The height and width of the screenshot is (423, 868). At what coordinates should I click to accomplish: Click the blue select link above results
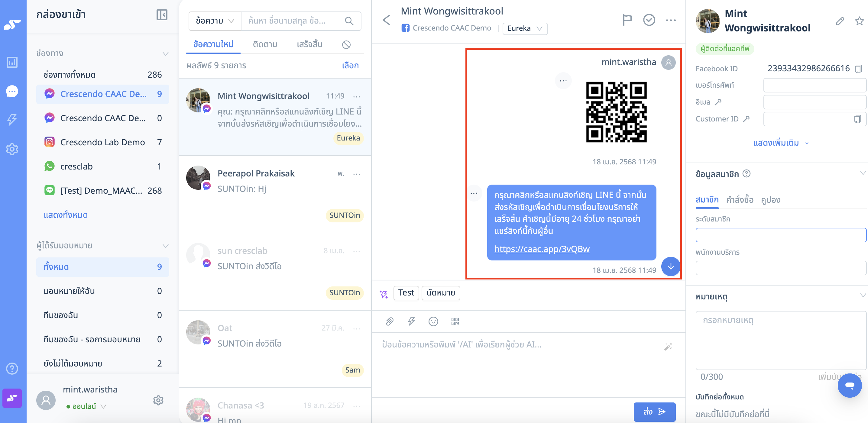tap(350, 65)
